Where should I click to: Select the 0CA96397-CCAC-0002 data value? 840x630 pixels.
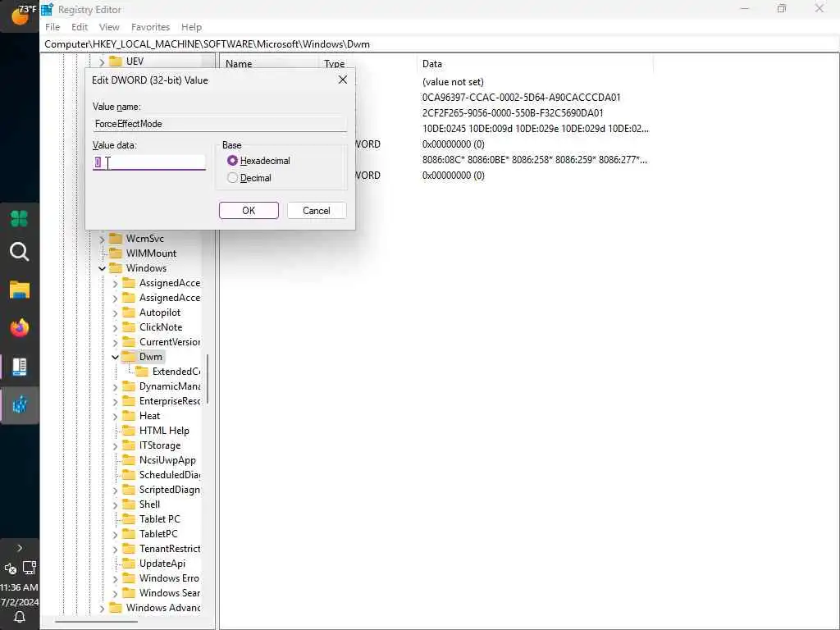[x=521, y=98]
